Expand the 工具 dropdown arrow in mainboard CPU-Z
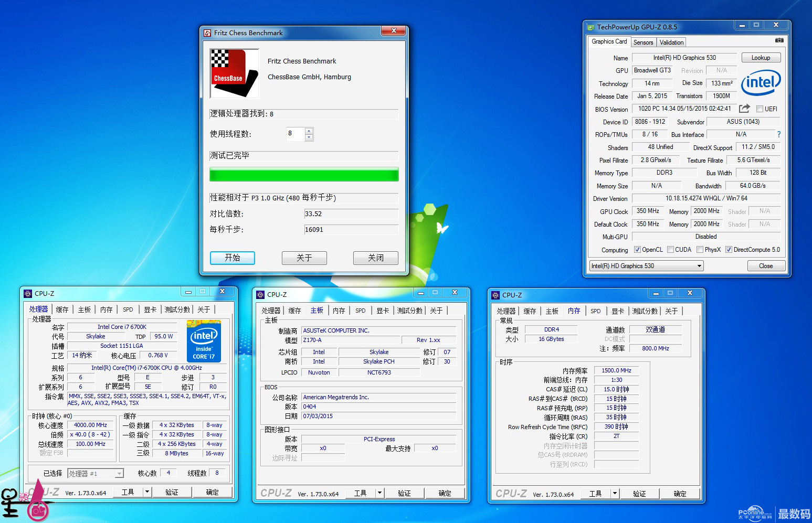Image resolution: width=812 pixels, height=523 pixels. [x=380, y=493]
